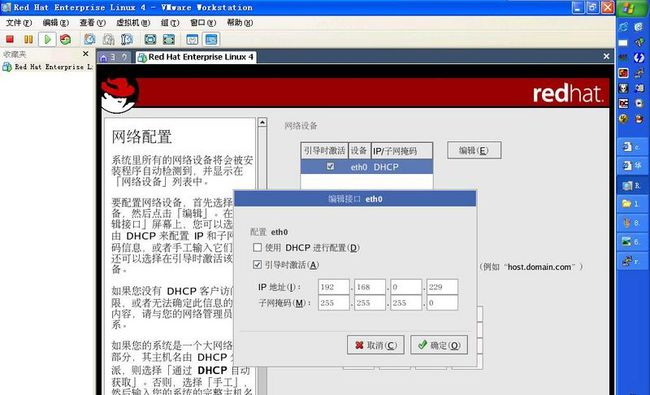Toggle eth0 activate-on-boot checkbox in table
650x395 pixels.
(x=330, y=167)
